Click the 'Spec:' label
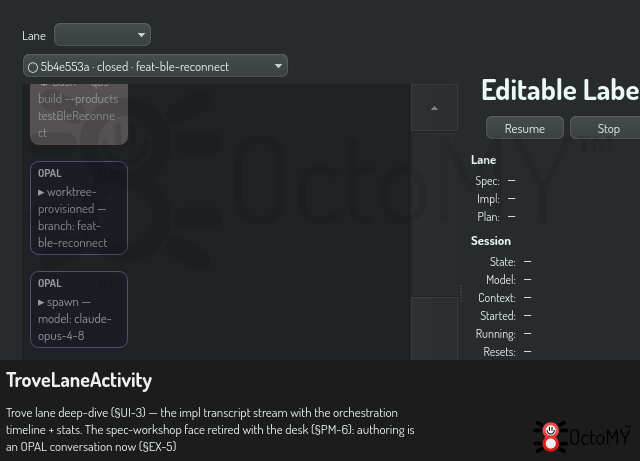Viewport: 640px width, 461px height. 487,181
